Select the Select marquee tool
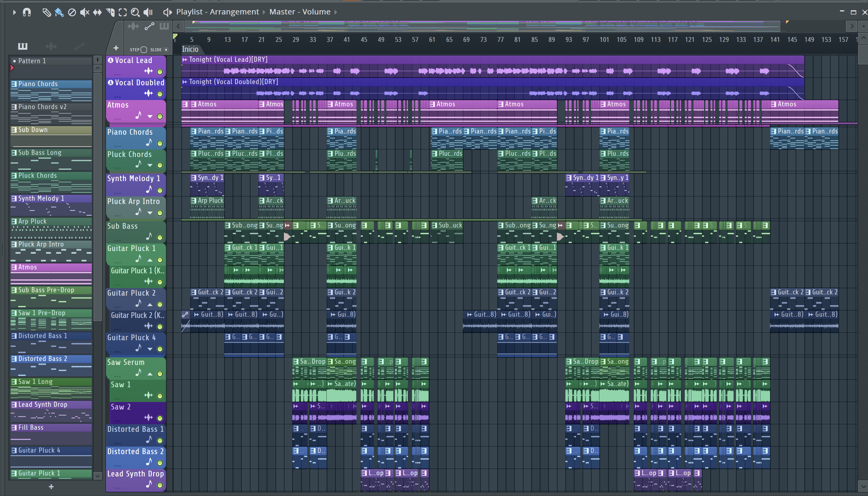Image resolution: width=868 pixels, height=496 pixels. point(123,13)
